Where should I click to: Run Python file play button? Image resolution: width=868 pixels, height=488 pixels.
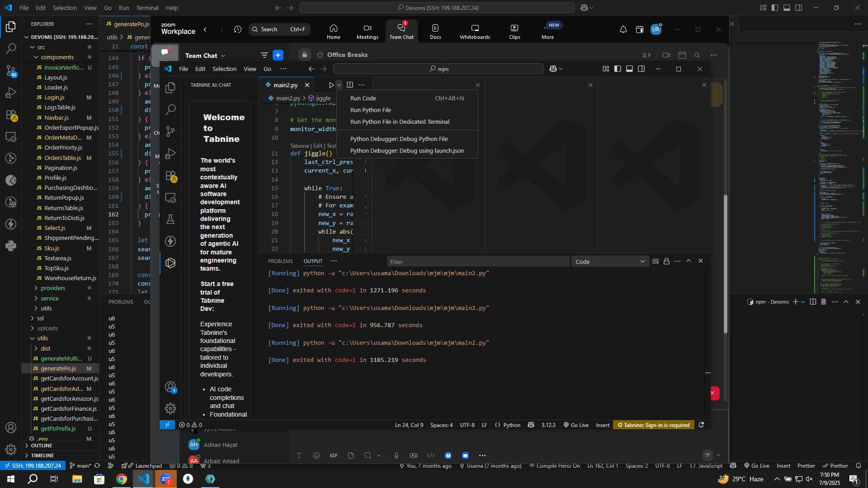click(x=331, y=85)
